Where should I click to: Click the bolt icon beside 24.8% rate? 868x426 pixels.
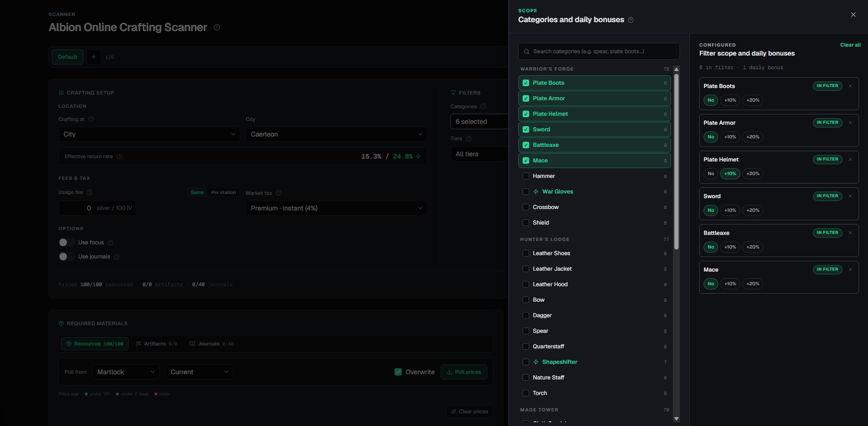[x=418, y=156]
